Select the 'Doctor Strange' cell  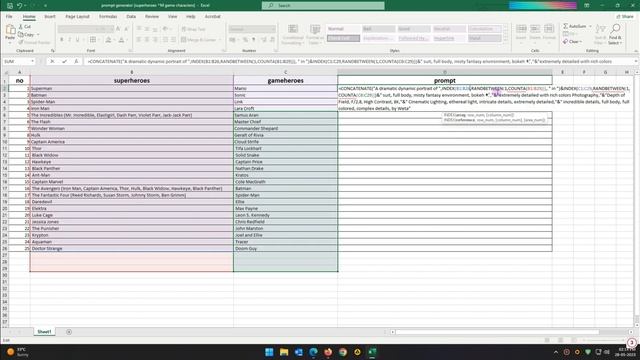pyautogui.click(x=131, y=249)
